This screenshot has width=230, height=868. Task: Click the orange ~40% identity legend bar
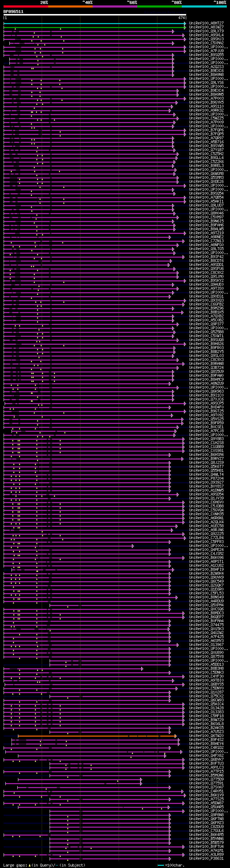pos(70,6)
